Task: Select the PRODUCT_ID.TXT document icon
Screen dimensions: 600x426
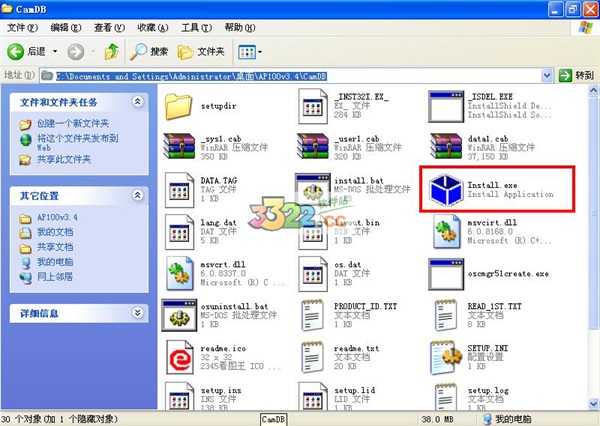Action: [312, 315]
